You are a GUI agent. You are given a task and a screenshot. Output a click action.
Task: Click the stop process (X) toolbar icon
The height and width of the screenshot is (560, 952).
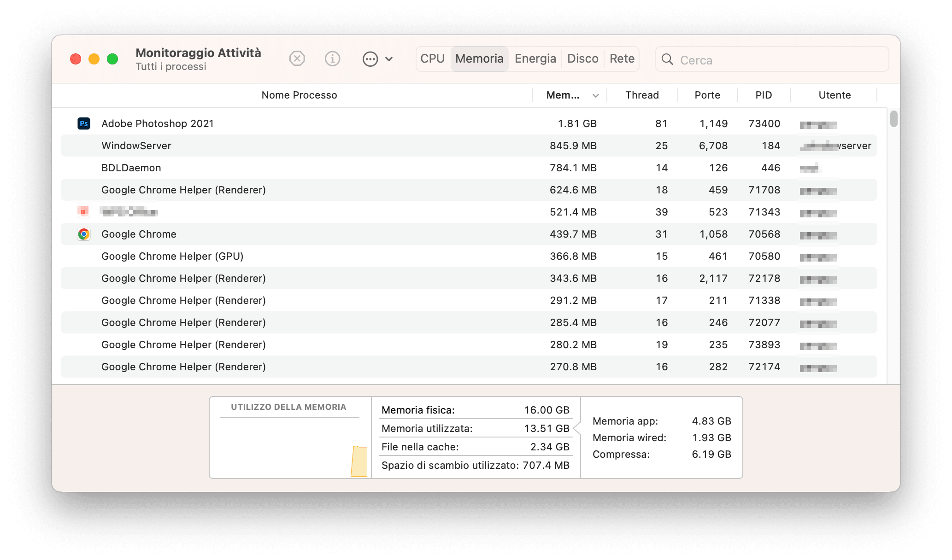click(297, 59)
